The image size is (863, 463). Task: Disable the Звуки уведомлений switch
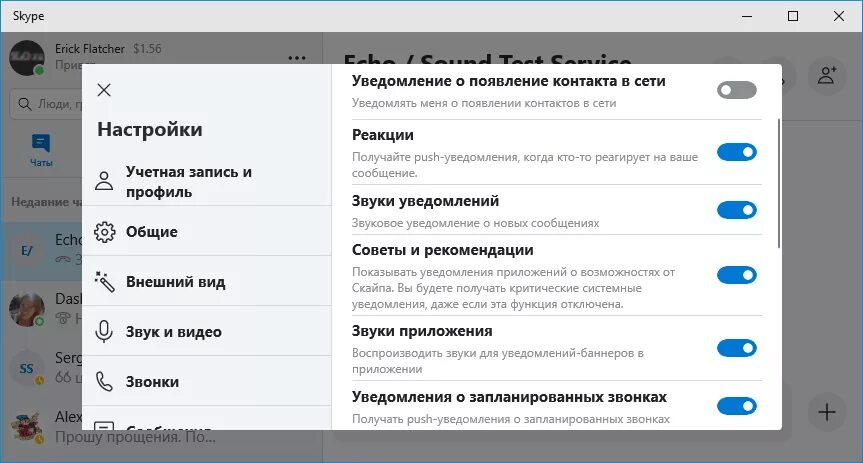736,210
